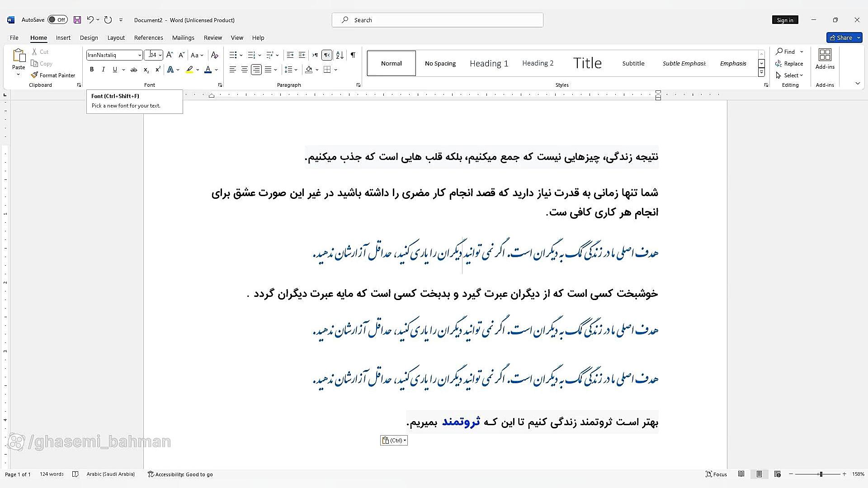Toggle the AutoSave switch

coord(58,20)
